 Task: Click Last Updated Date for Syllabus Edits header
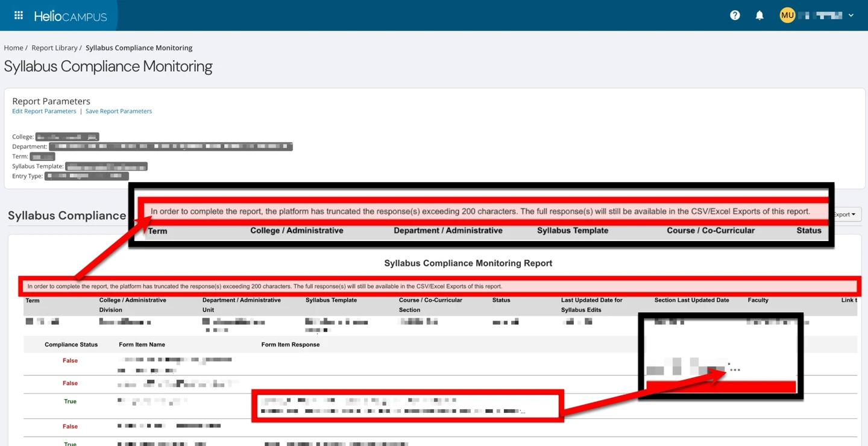[x=591, y=304]
